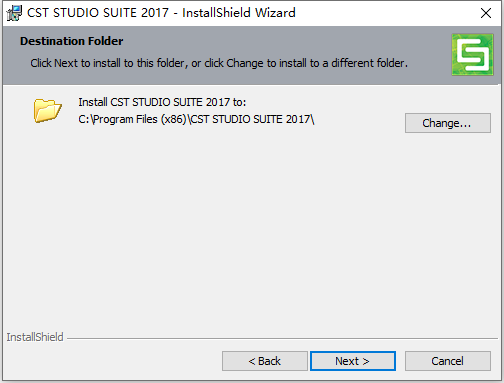
Task: Click the installer icon in the title bar
Action: tap(14, 13)
